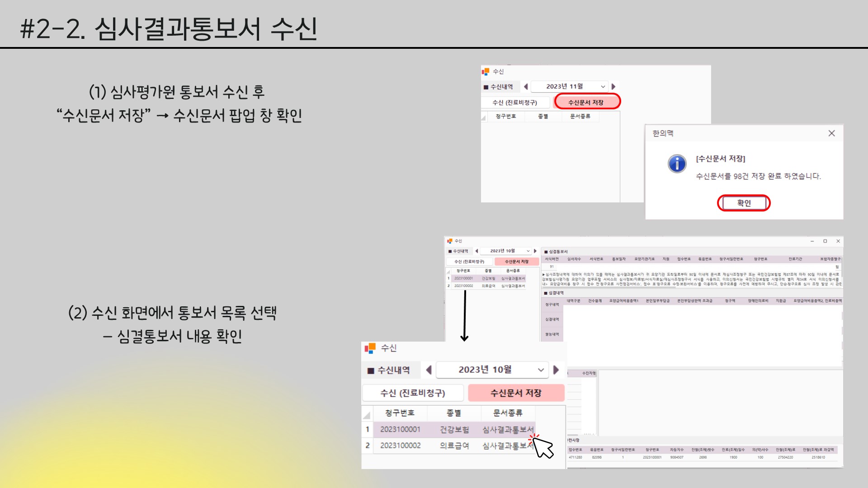Expand the enlarged 2023년 10월 combo box

click(x=541, y=370)
